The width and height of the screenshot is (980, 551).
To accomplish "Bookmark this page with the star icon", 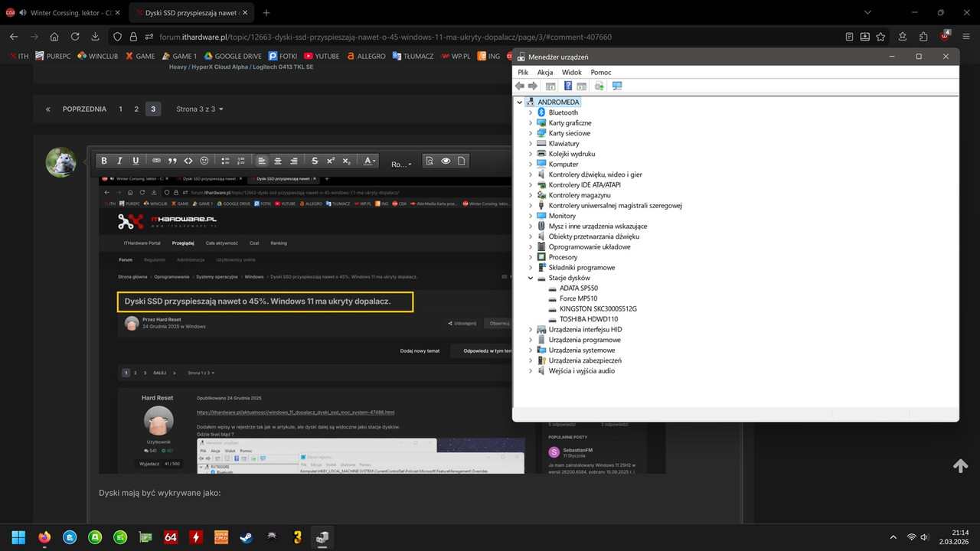I will click(x=881, y=37).
